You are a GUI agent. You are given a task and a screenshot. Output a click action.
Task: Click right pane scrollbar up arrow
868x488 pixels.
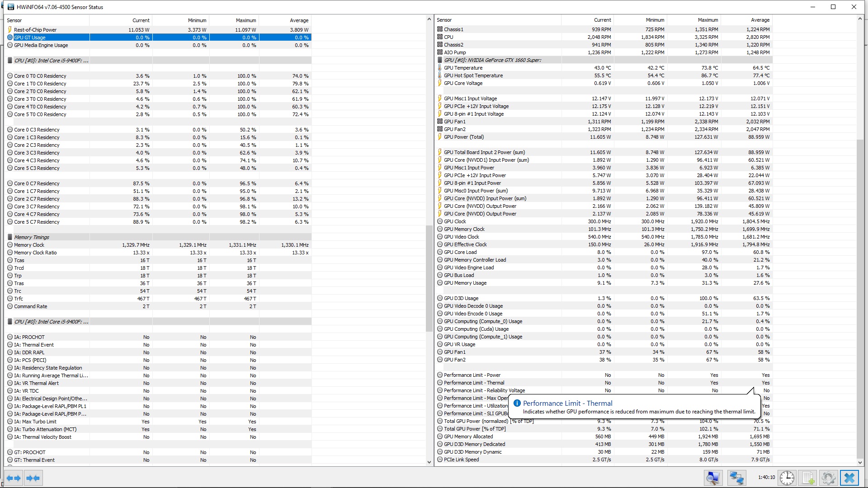point(860,19)
